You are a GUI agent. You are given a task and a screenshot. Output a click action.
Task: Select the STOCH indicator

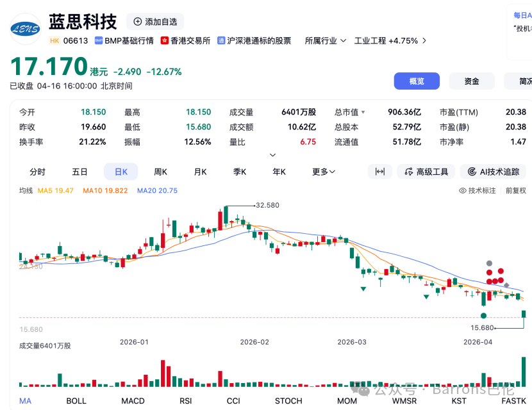tap(288, 401)
